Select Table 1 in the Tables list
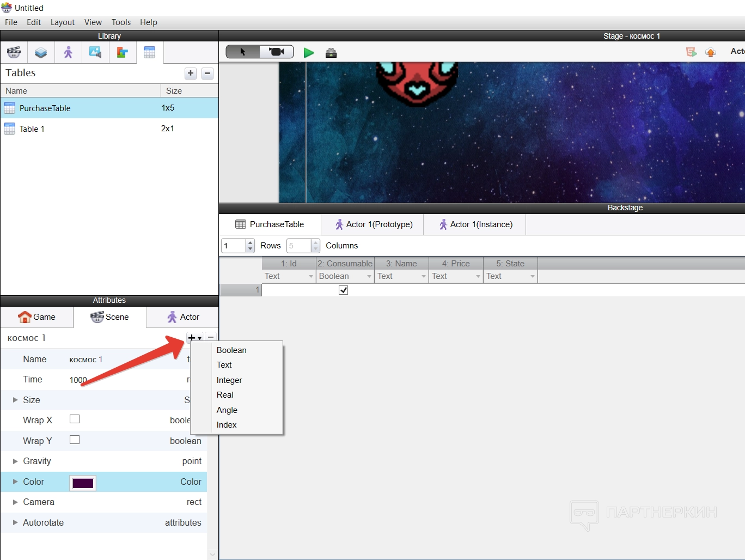The width and height of the screenshot is (745, 560). point(32,129)
